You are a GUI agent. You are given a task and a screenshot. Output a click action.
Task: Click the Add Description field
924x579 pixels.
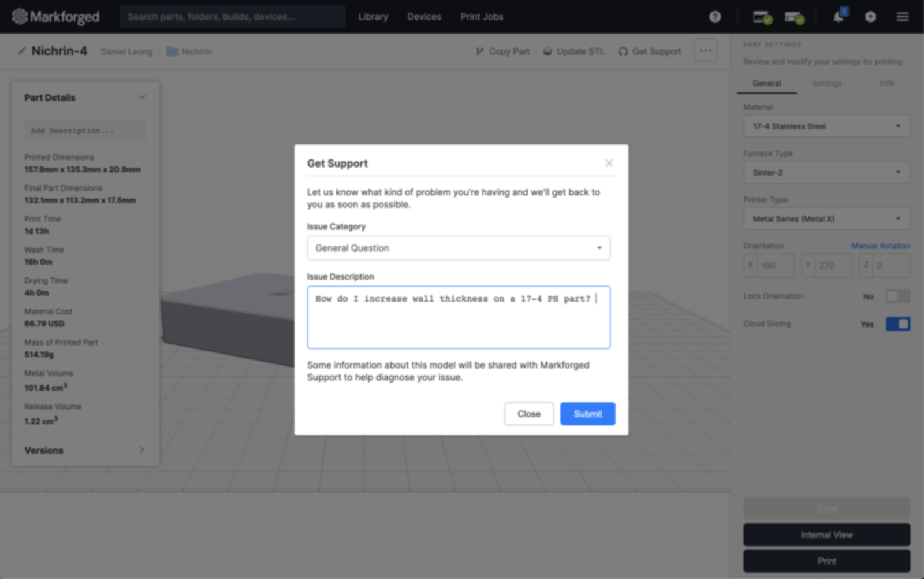(84, 130)
